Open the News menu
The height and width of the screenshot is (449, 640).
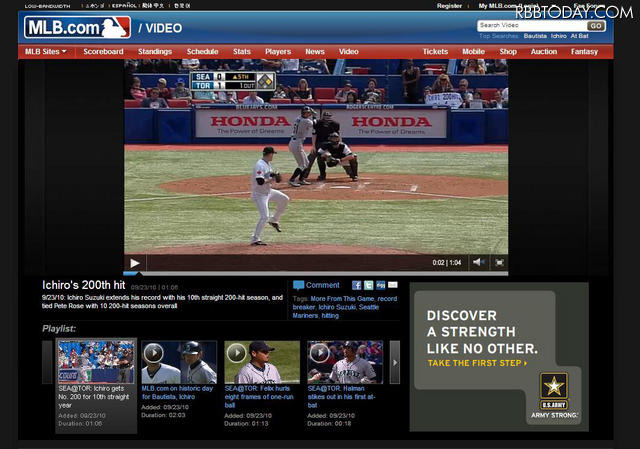tap(315, 52)
